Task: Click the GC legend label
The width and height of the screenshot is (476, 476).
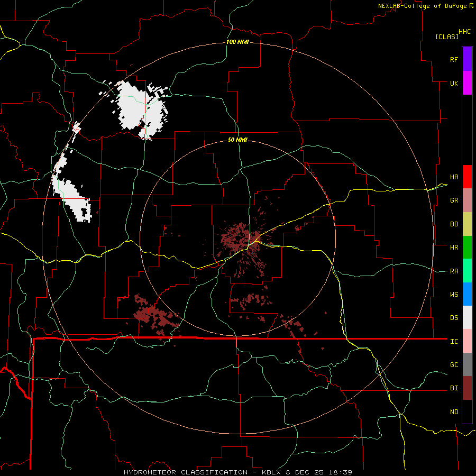Action: click(454, 365)
